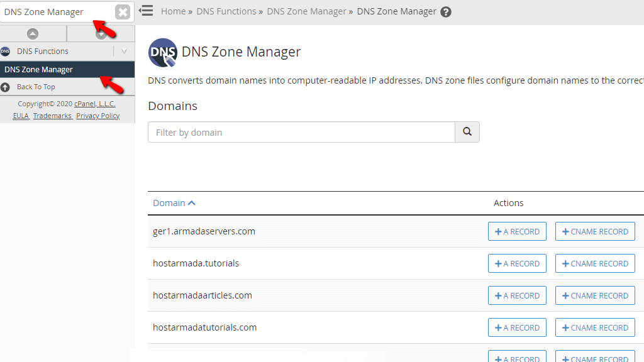Collapse the DNS Functions section chevron
This screenshot has height=362, width=644.
click(124, 52)
